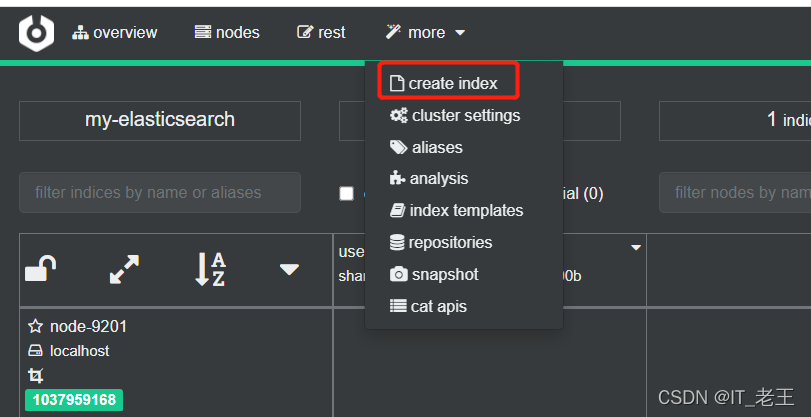Image resolution: width=811 pixels, height=417 pixels.
Task: Click the disk icon next to localhost
Action: (x=36, y=351)
